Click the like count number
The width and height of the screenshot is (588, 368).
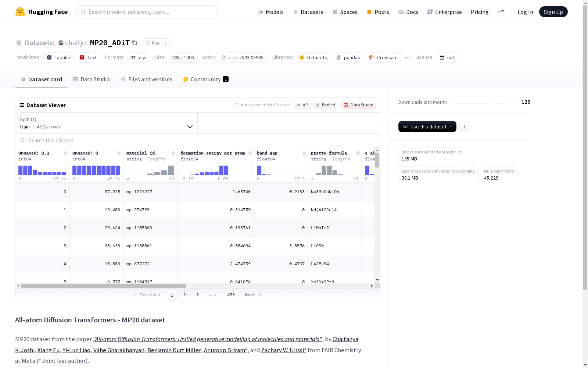pos(166,43)
